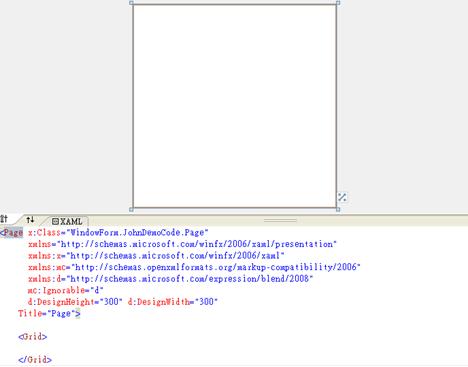Image resolution: width=468 pixels, height=367 pixels.
Task: Switch to the XAML tab
Action: click(67, 221)
